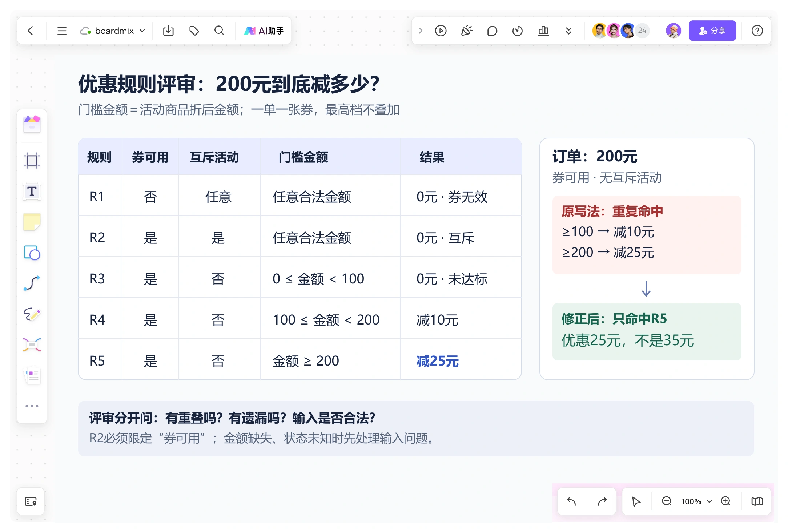Open the voting poll icon

pos(543,31)
